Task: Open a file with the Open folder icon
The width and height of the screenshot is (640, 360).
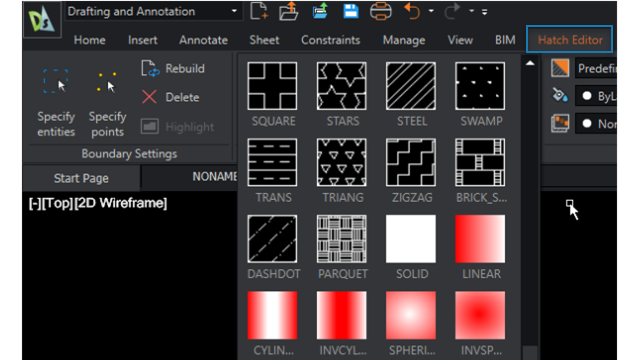Action: [289, 11]
